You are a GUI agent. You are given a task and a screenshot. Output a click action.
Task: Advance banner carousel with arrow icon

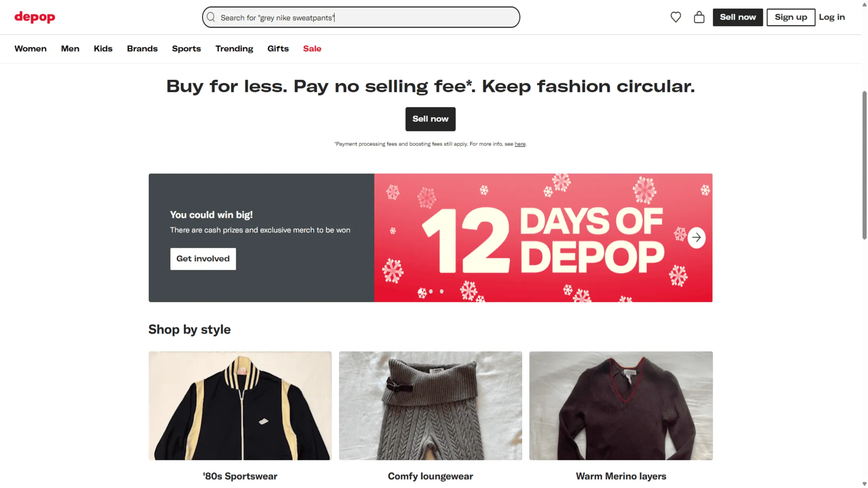(696, 237)
